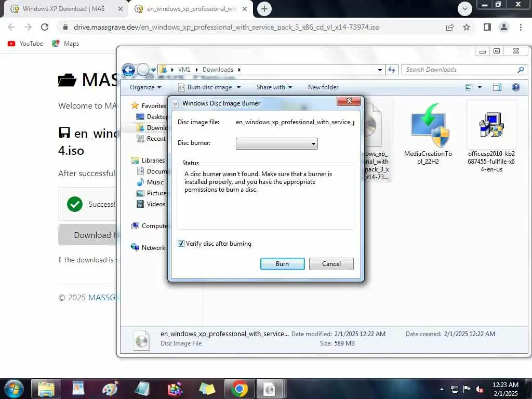Click the refresh icon beside address bar
This screenshot has width=532, height=399.
click(392, 70)
